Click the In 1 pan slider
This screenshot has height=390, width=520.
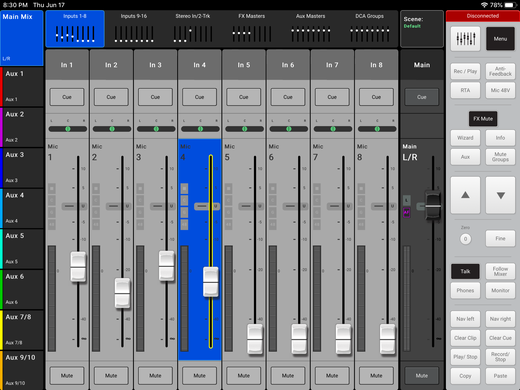pyautogui.click(x=68, y=129)
